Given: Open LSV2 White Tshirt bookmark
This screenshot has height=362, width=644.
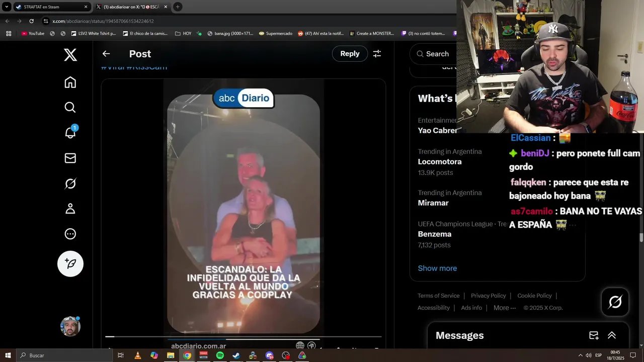Looking at the screenshot, I should click(x=93, y=34).
